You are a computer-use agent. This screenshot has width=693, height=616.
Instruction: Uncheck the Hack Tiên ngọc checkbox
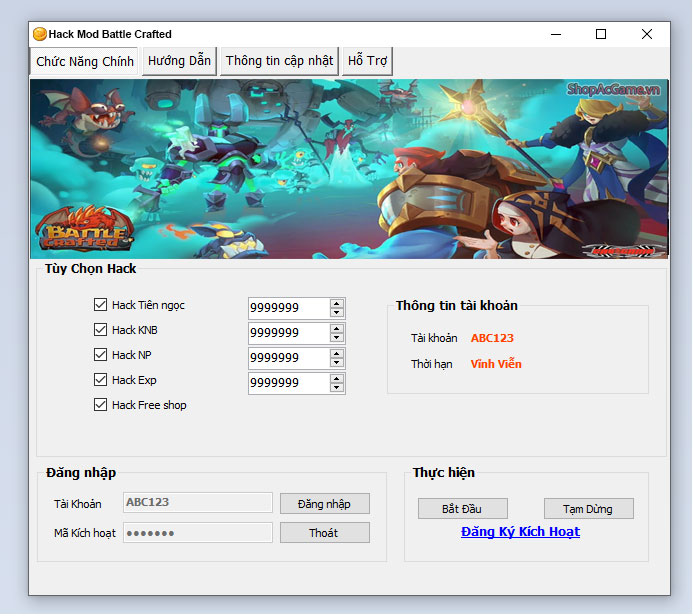100,304
